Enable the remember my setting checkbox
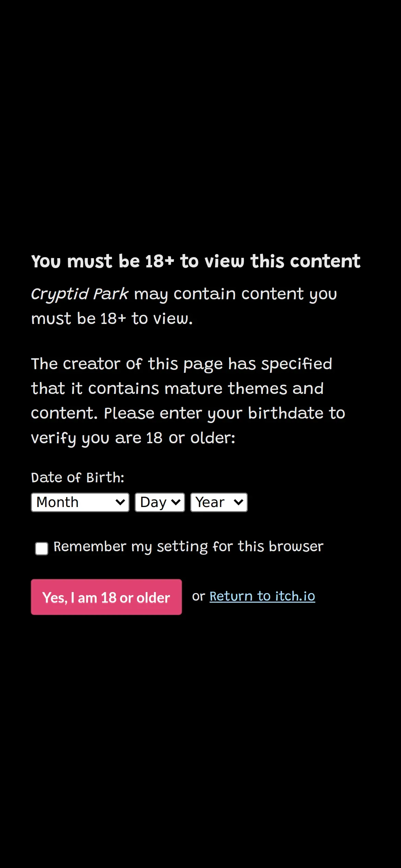This screenshot has width=401, height=868. tap(42, 548)
